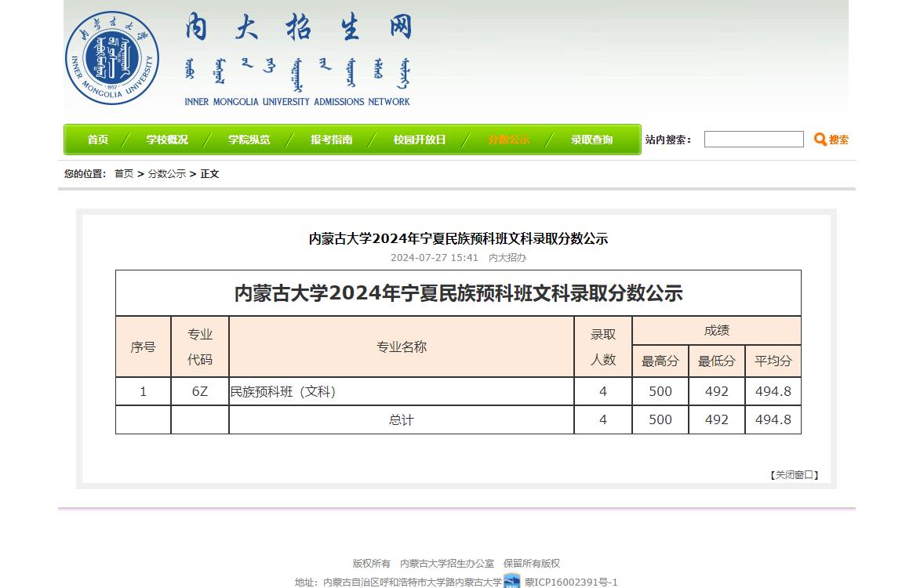Select the publish date 2024-07-27 15:41
Viewport: 902px width, 588px height.
click(x=435, y=257)
